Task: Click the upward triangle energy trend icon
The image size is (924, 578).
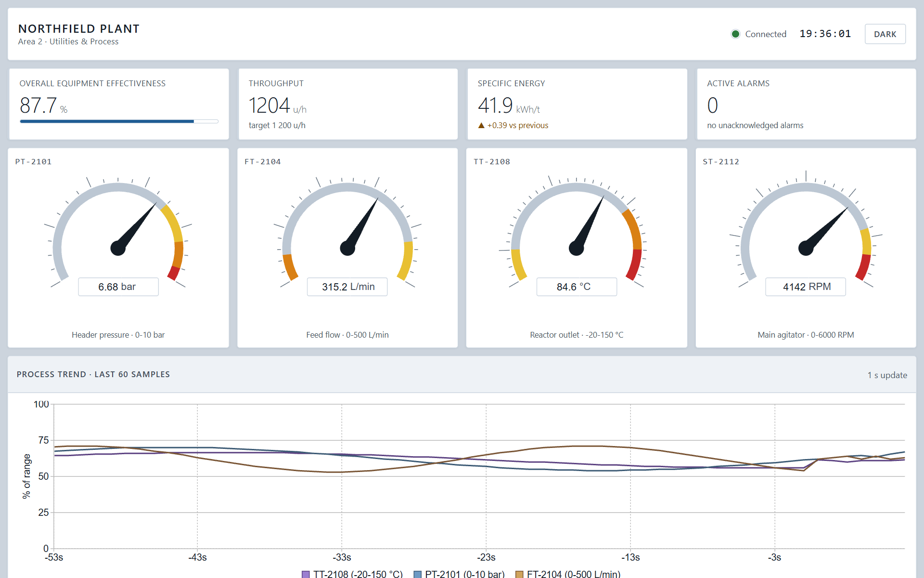Action: (481, 125)
